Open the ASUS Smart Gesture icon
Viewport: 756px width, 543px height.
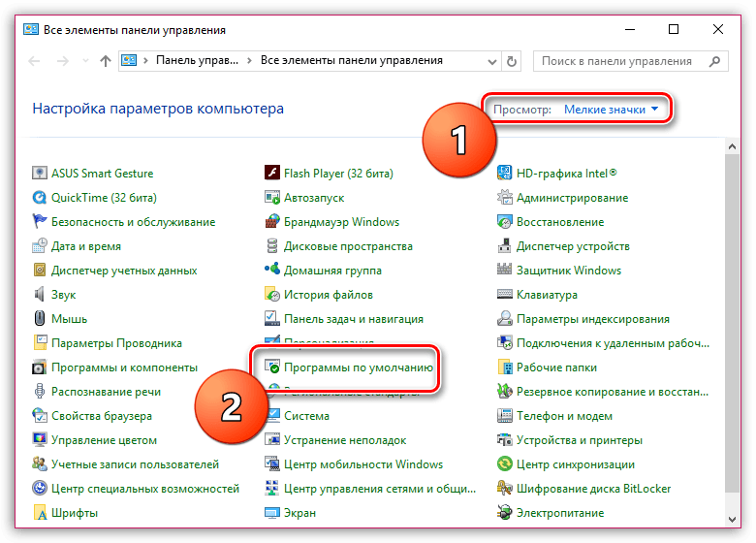39,173
